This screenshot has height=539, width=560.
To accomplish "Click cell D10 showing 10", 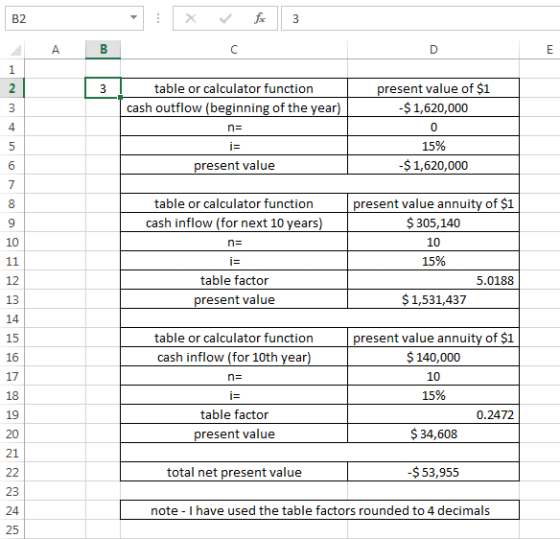I will 433,242.
